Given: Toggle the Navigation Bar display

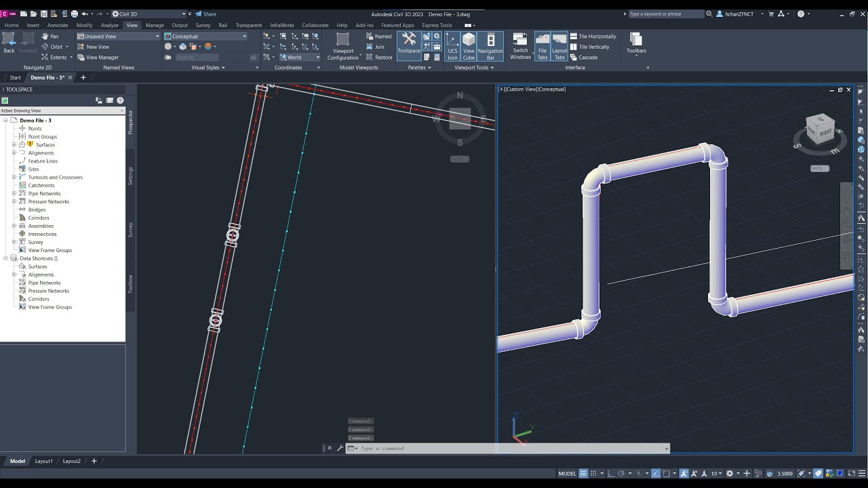Looking at the screenshot, I should 490,46.
